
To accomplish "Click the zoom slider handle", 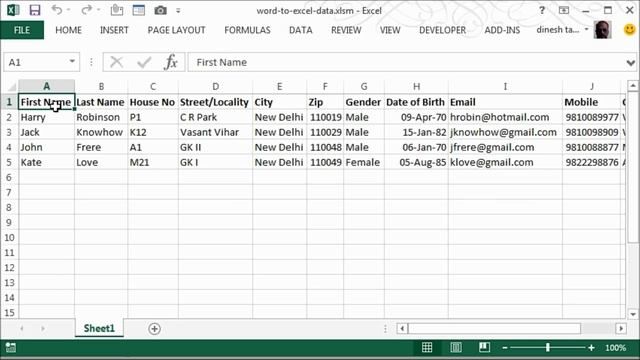I will point(547,348).
